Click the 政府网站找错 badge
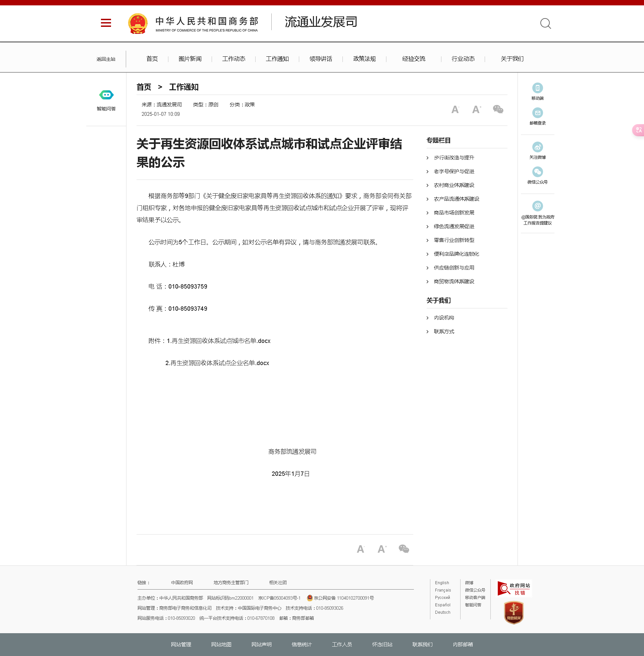Screen dimensions: 644x656 [514, 589]
